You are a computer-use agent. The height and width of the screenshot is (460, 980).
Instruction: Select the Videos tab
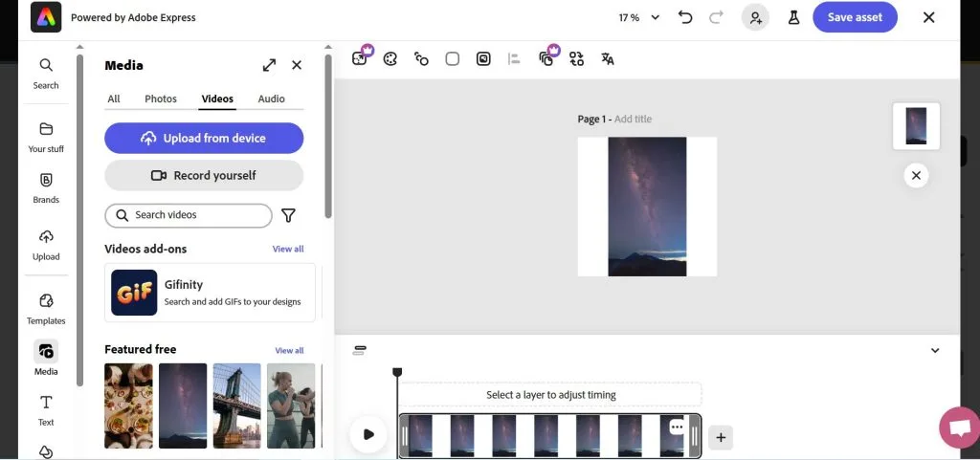[x=217, y=99]
